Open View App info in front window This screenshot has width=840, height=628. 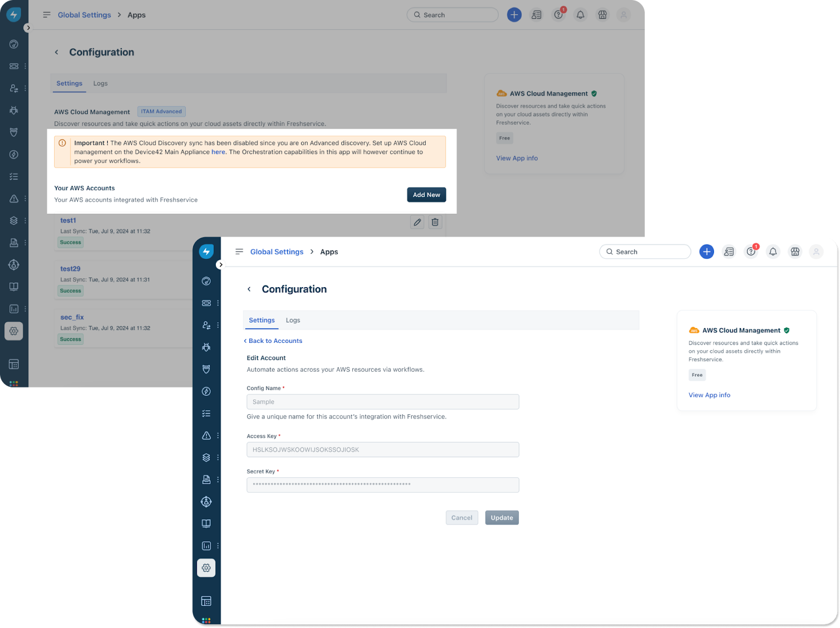[709, 395]
